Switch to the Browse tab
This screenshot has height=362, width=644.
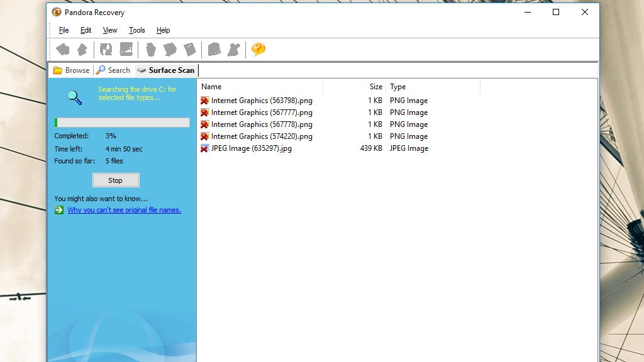coord(72,70)
